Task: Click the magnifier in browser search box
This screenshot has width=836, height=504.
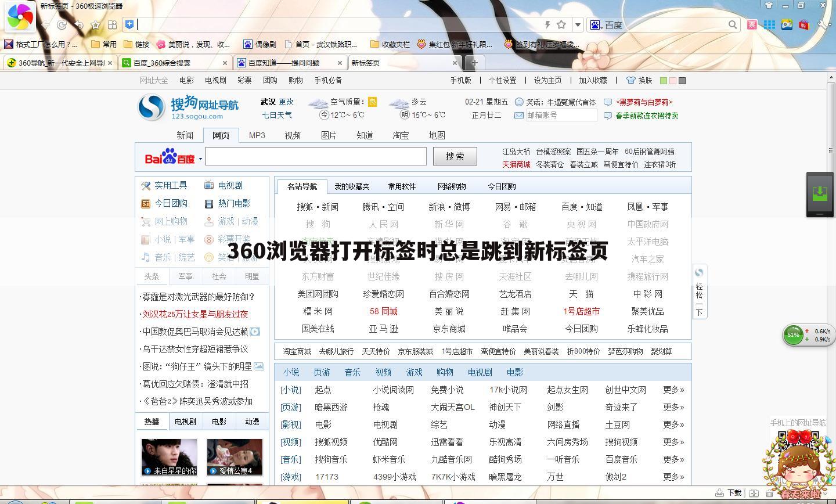Action: pos(733,24)
